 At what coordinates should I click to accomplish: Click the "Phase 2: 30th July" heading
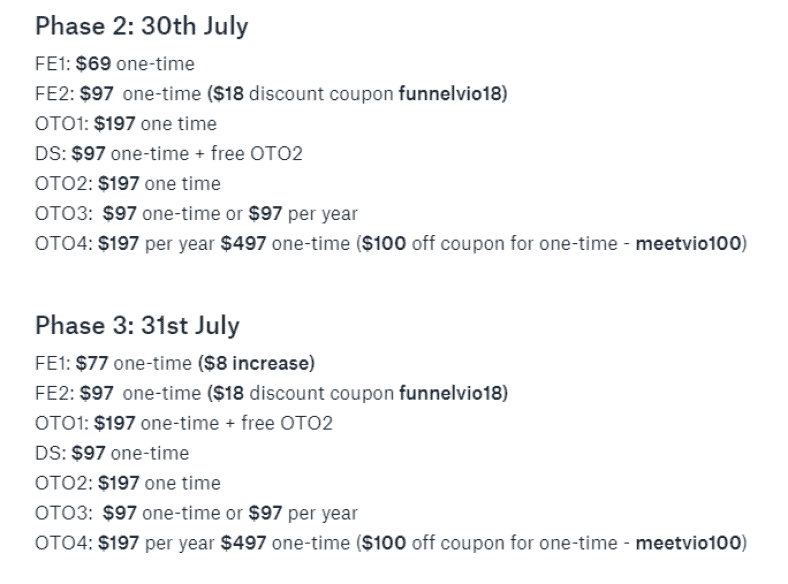coord(141,28)
